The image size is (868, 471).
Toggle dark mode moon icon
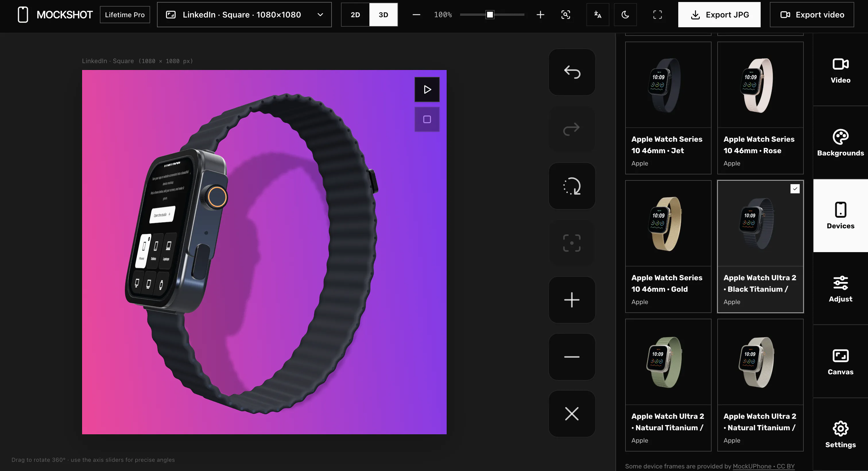pos(625,14)
